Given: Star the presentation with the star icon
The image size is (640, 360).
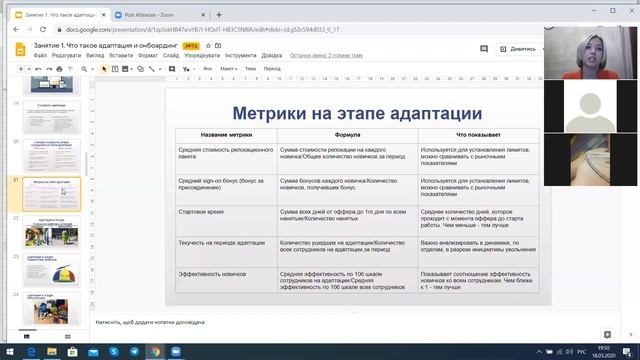Looking at the screenshot, I should point(208,46).
